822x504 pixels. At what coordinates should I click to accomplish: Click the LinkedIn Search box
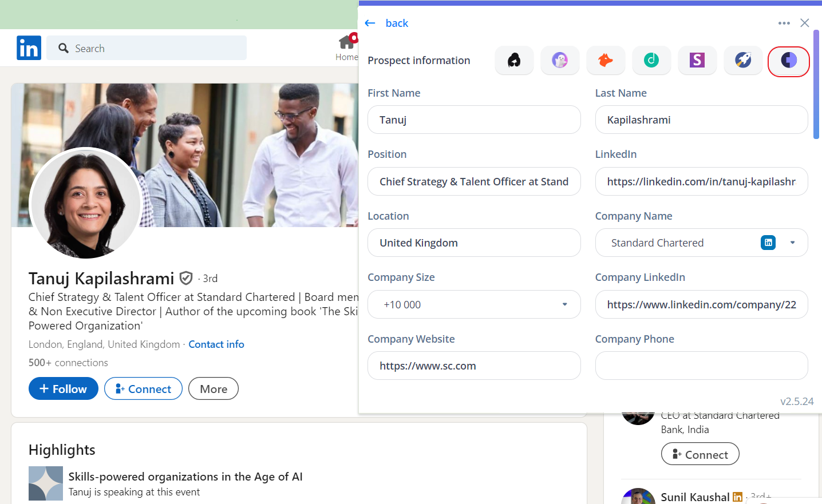click(147, 48)
